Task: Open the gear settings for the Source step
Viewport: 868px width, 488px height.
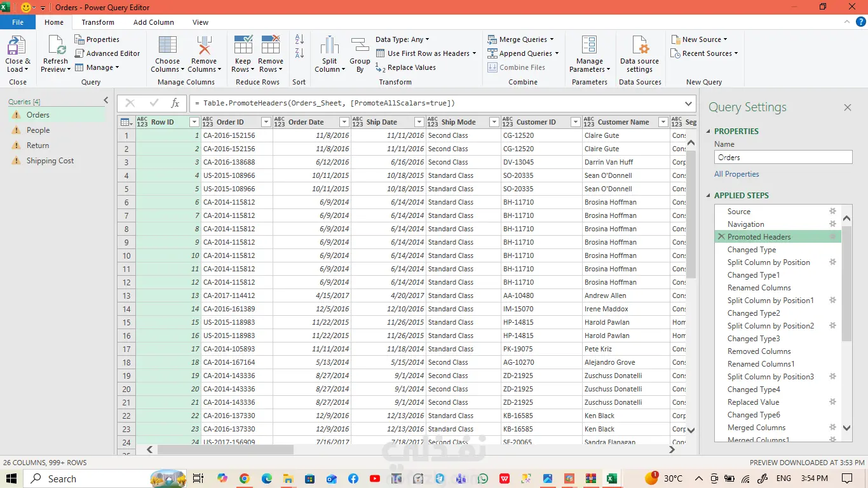Action: (832, 212)
